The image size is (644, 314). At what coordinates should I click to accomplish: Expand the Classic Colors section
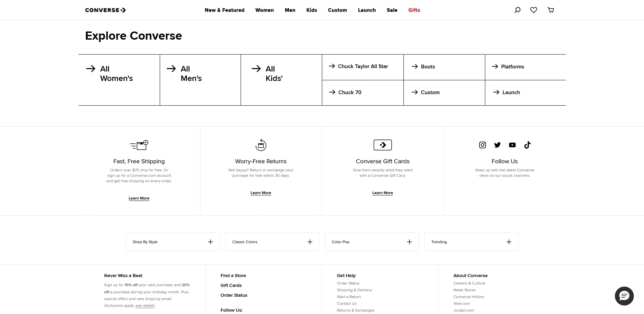[x=272, y=242]
